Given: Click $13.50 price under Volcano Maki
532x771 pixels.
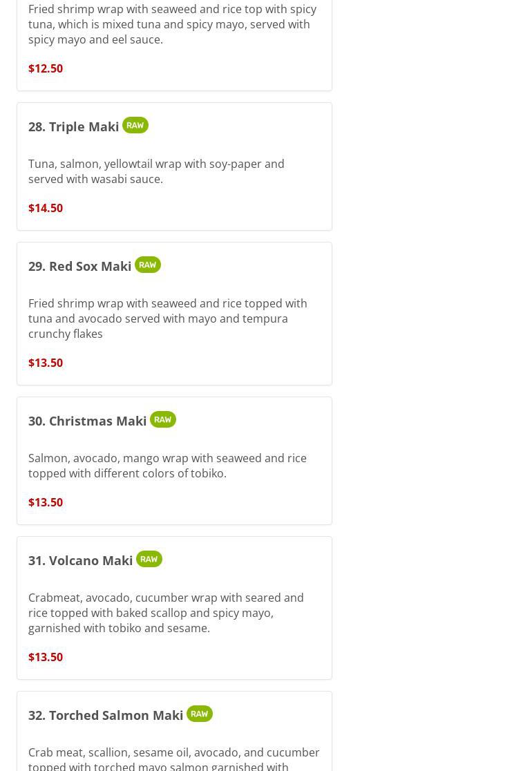Looking at the screenshot, I should [x=46, y=657].
